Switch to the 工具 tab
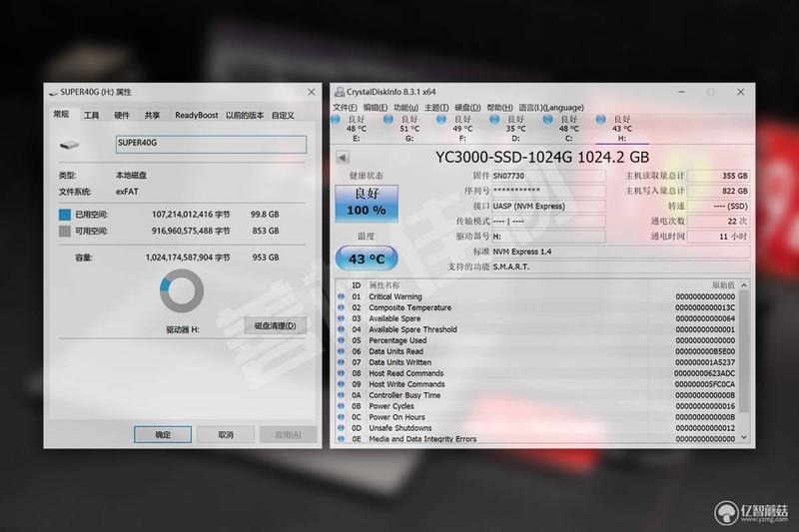The height and width of the screenshot is (532, 799). (92, 115)
